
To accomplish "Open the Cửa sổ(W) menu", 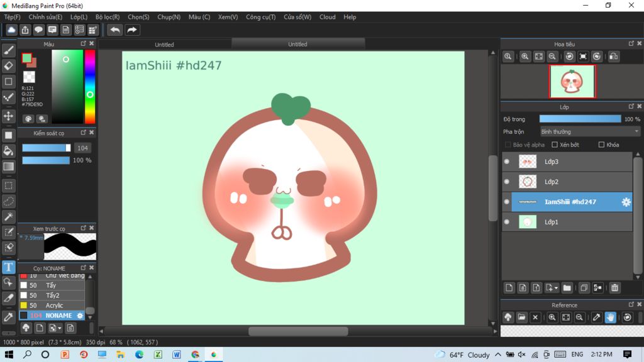I will pyautogui.click(x=297, y=17).
